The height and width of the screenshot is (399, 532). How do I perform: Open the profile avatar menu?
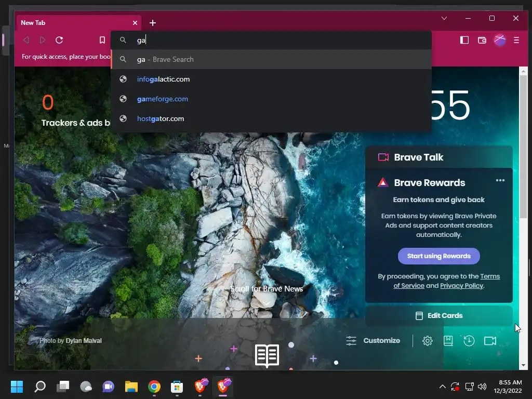point(500,40)
